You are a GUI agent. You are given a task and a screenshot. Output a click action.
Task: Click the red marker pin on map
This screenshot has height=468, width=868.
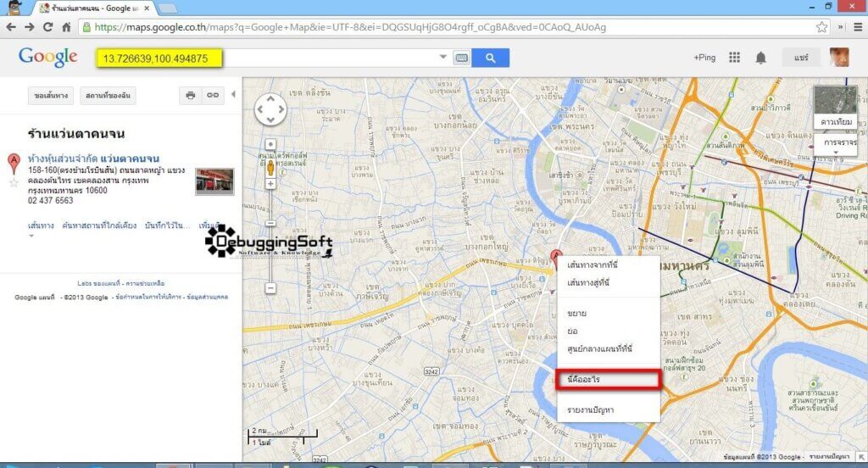(556, 258)
